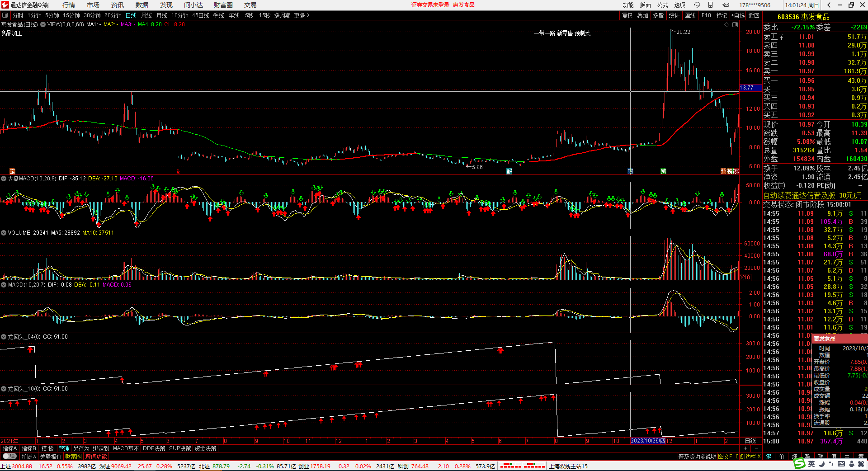Open the customer service headset icon
The image size is (868, 471).
697,5
